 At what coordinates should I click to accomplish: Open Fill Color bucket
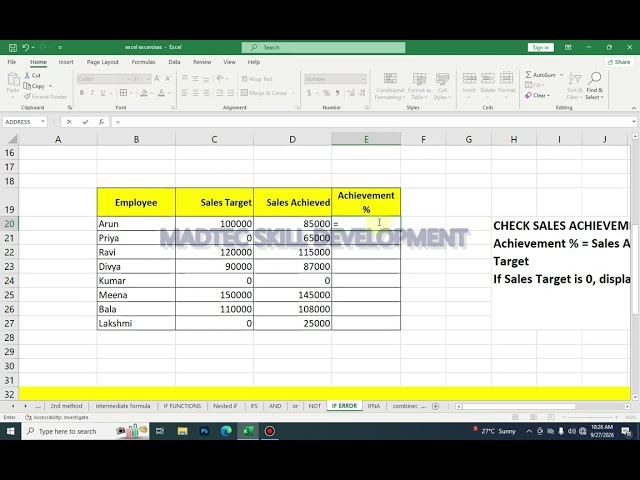click(x=144, y=93)
